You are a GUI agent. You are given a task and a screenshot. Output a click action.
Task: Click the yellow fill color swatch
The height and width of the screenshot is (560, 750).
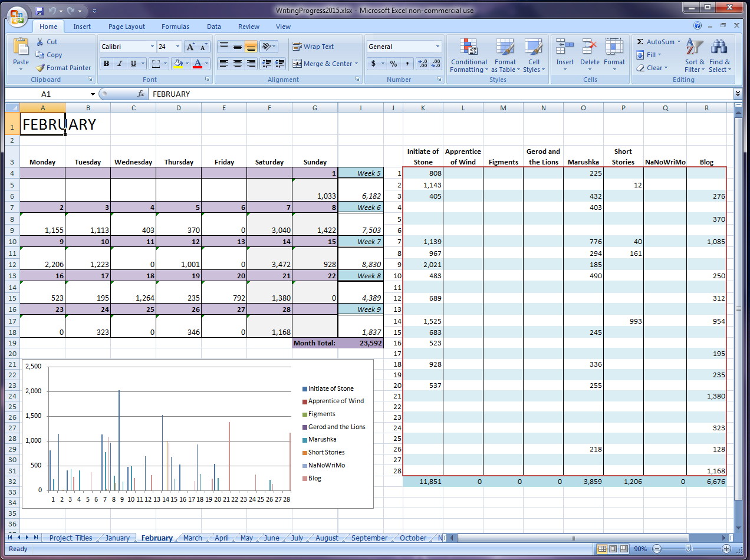[x=177, y=64]
